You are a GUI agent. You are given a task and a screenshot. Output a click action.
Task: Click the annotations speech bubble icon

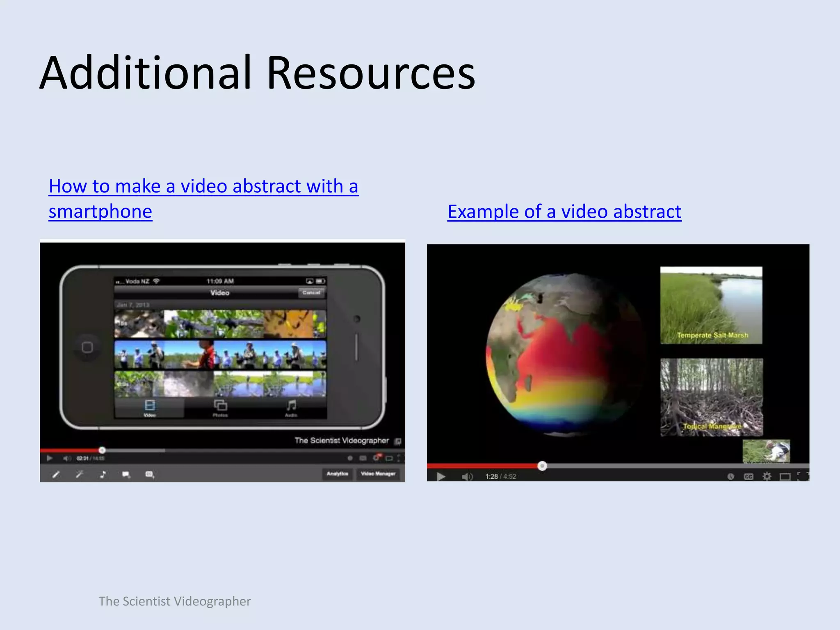pos(126,475)
